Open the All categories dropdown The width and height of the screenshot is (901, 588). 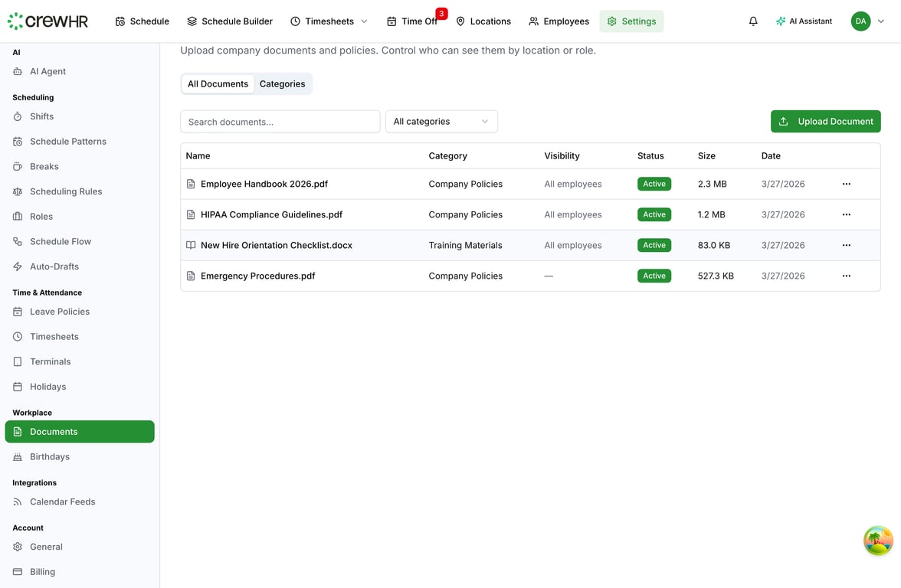pyautogui.click(x=441, y=121)
